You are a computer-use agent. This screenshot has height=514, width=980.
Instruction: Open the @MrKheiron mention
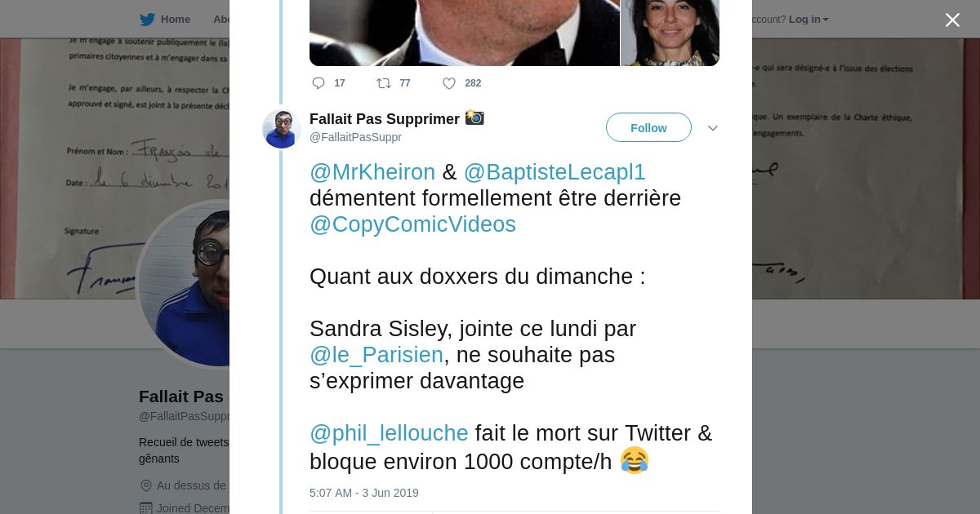[372, 172]
